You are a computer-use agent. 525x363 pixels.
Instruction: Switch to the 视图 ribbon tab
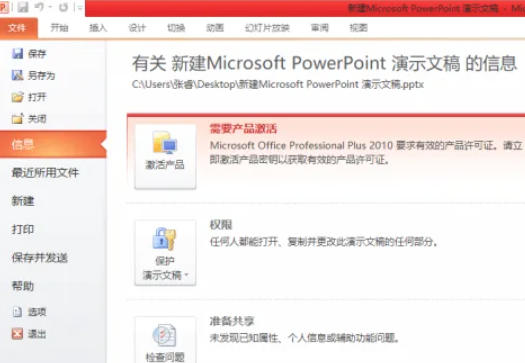(x=359, y=28)
